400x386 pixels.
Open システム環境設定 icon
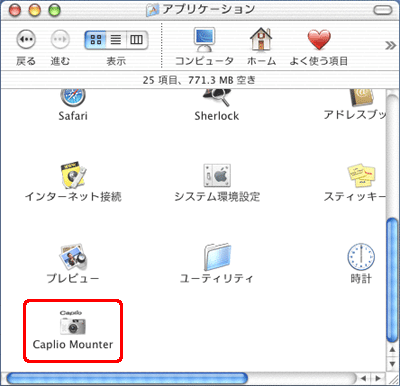217,176
